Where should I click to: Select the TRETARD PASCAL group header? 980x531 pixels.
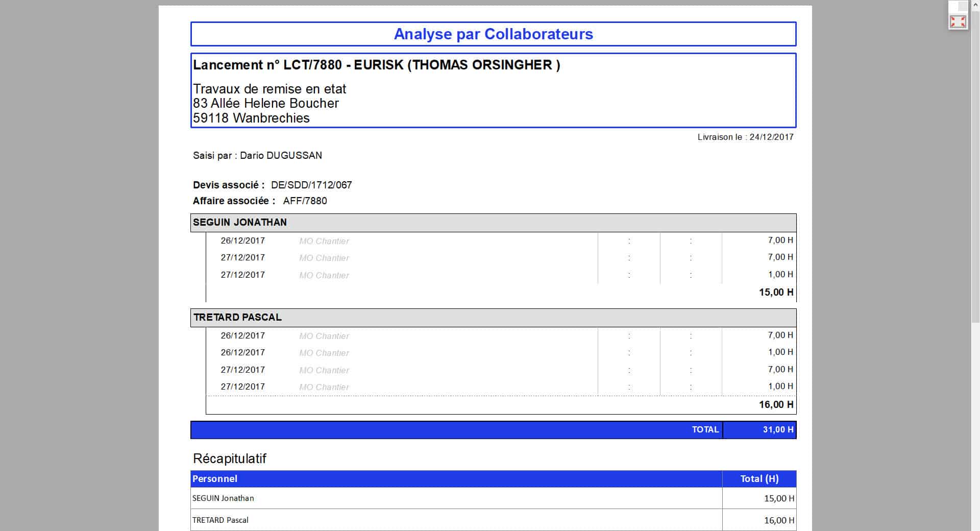pos(237,318)
